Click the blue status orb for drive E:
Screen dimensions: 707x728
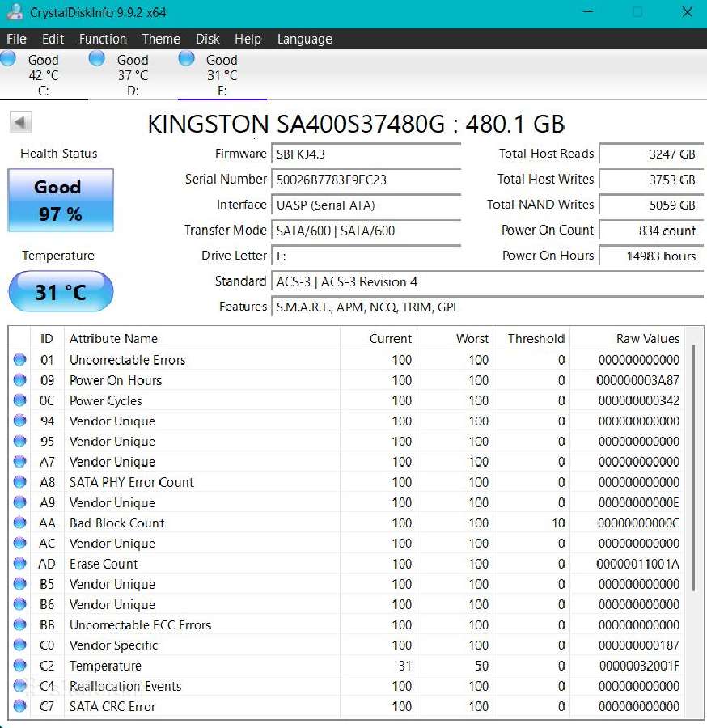pos(186,58)
